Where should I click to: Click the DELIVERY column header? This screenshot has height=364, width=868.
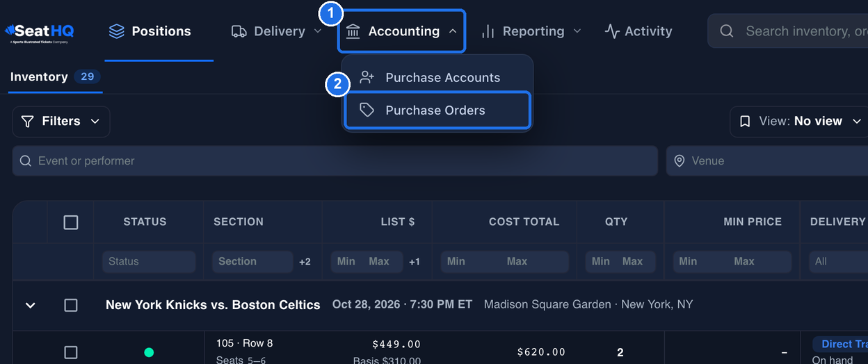coord(838,222)
